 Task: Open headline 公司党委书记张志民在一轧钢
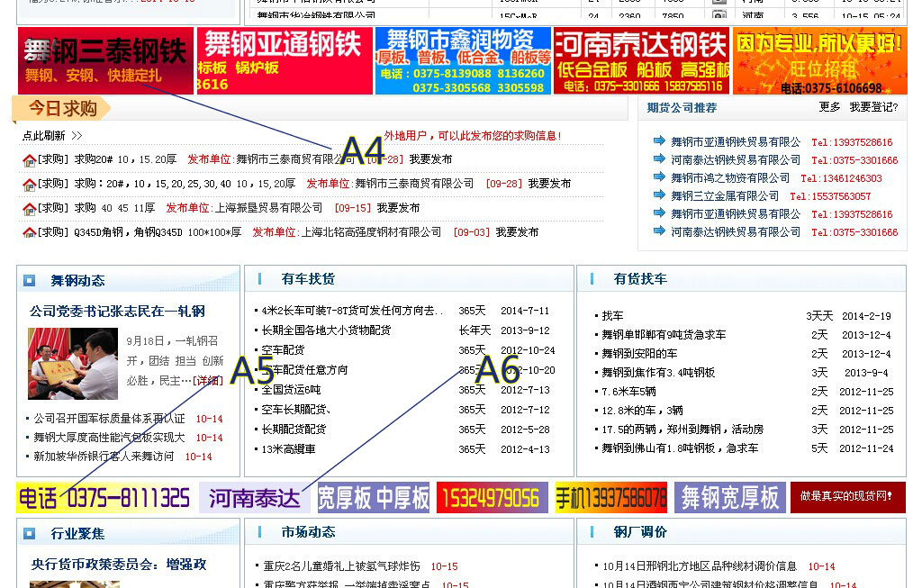tap(118, 311)
